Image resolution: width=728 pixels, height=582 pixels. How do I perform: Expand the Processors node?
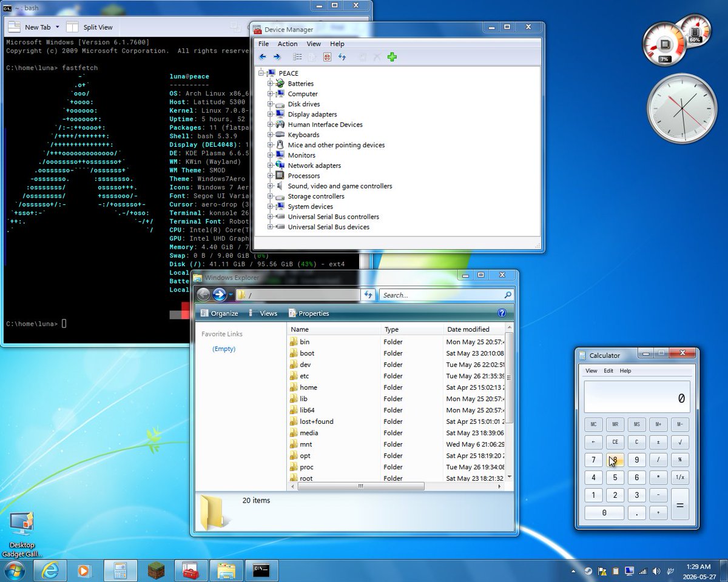click(x=271, y=176)
